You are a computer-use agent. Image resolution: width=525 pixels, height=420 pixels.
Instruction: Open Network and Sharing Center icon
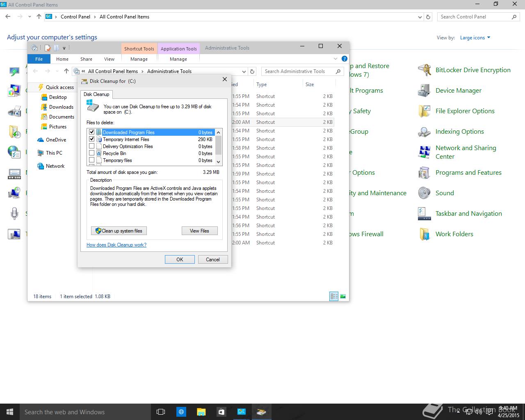coord(425,152)
